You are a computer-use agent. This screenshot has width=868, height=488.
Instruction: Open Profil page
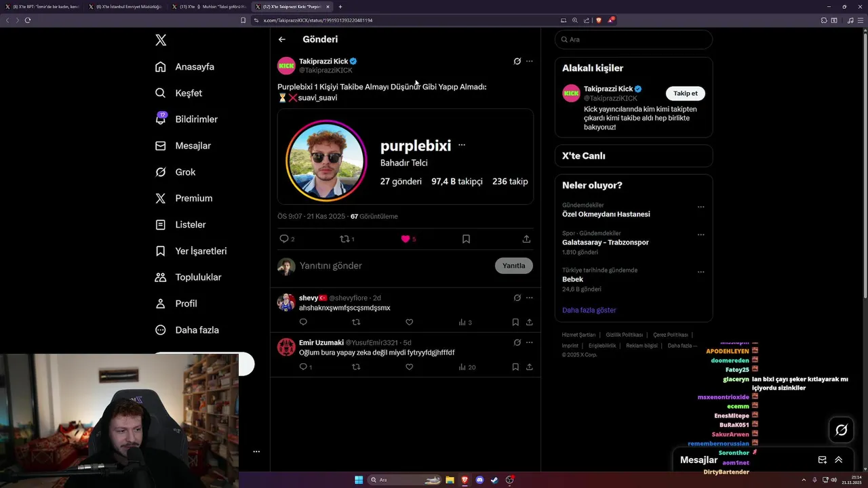tap(176, 304)
